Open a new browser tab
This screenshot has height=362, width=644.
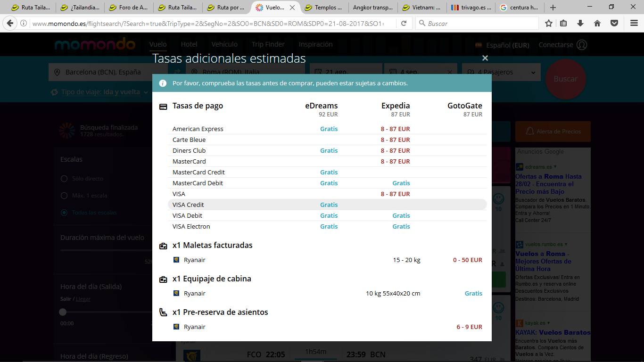(x=553, y=8)
